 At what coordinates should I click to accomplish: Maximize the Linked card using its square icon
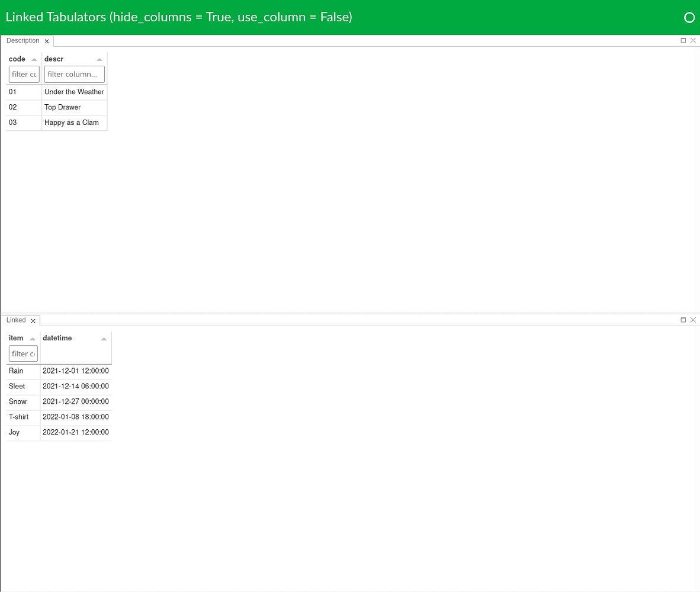(683, 320)
